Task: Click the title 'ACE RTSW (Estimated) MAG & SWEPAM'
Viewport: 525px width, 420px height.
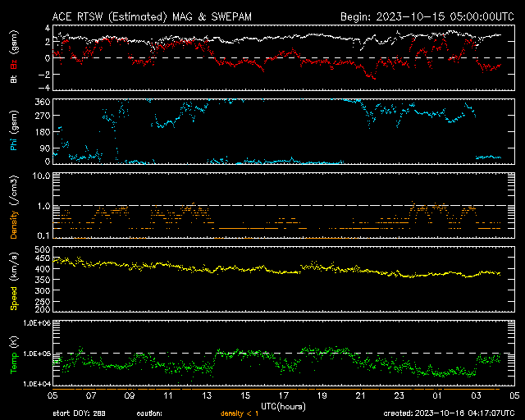Action: point(152,16)
